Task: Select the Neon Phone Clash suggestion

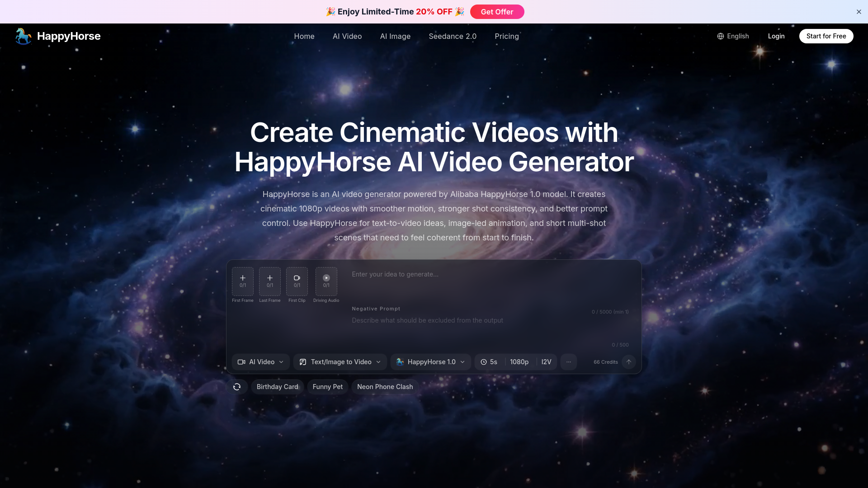Action: pyautogui.click(x=385, y=387)
